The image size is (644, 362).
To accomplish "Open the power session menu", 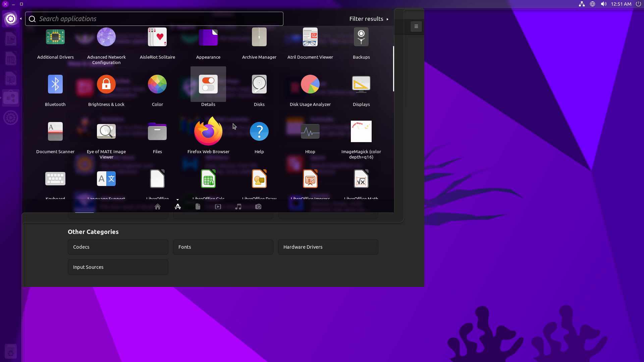I will coord(638,4).
